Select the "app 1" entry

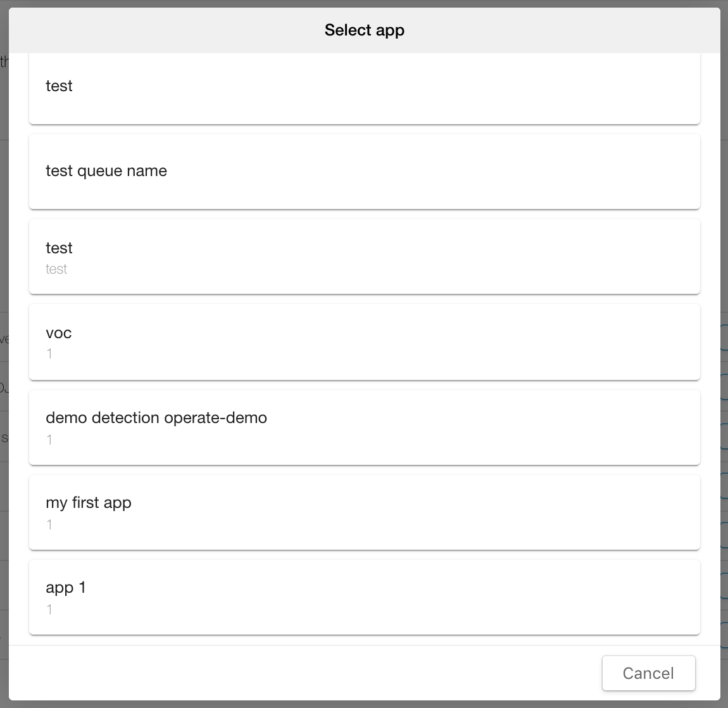pos(364,597)
